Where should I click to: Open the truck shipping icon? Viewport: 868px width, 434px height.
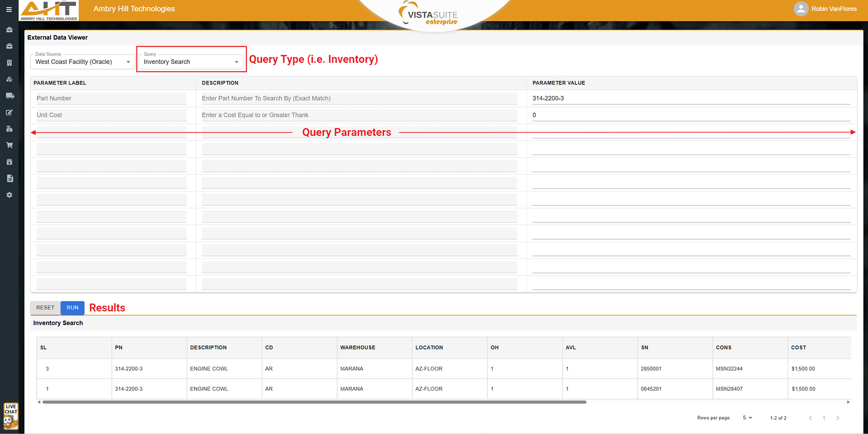point(9,96)
